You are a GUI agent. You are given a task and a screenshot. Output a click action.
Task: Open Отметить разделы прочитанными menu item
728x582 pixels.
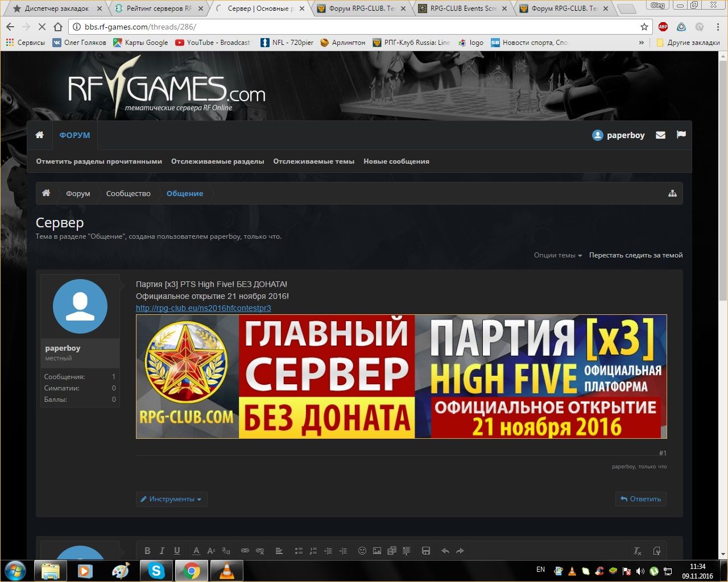[99, 161]
